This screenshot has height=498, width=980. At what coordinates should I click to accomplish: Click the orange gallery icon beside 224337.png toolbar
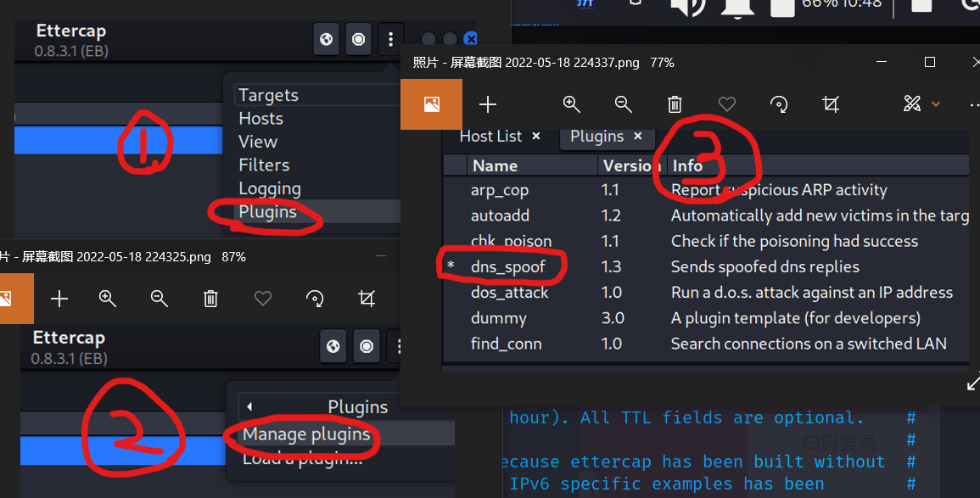pyautogui.click(x=432, y=104)
